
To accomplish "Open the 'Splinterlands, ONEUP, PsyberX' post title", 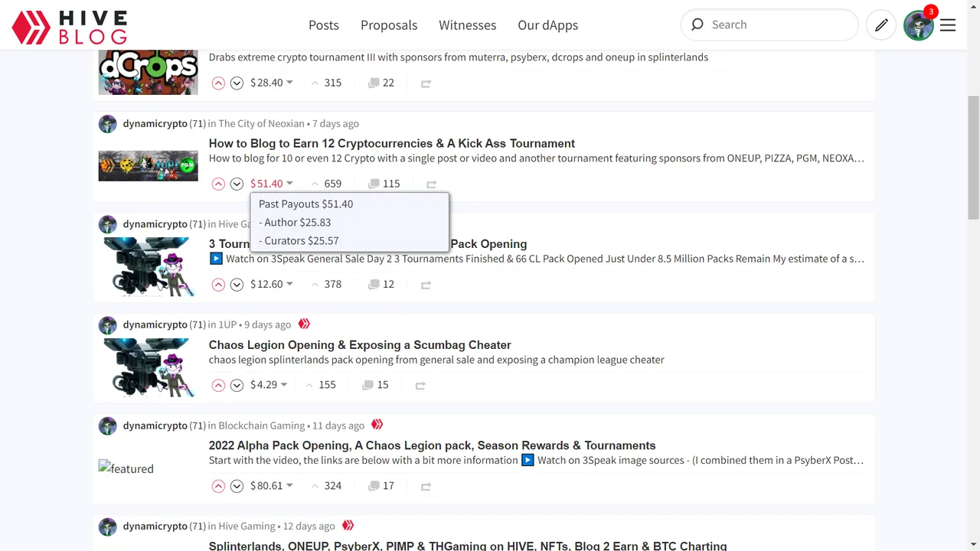I will click(x=468, y=546).
